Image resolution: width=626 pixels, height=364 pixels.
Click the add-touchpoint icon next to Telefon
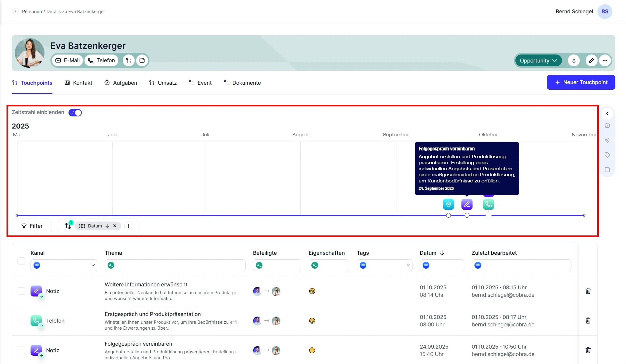41,325
